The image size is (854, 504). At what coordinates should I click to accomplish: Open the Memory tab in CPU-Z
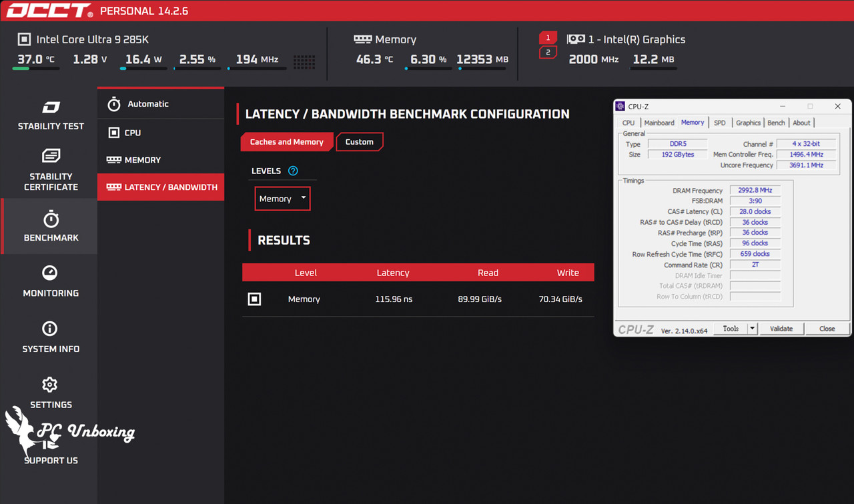[x=693, y=122]
